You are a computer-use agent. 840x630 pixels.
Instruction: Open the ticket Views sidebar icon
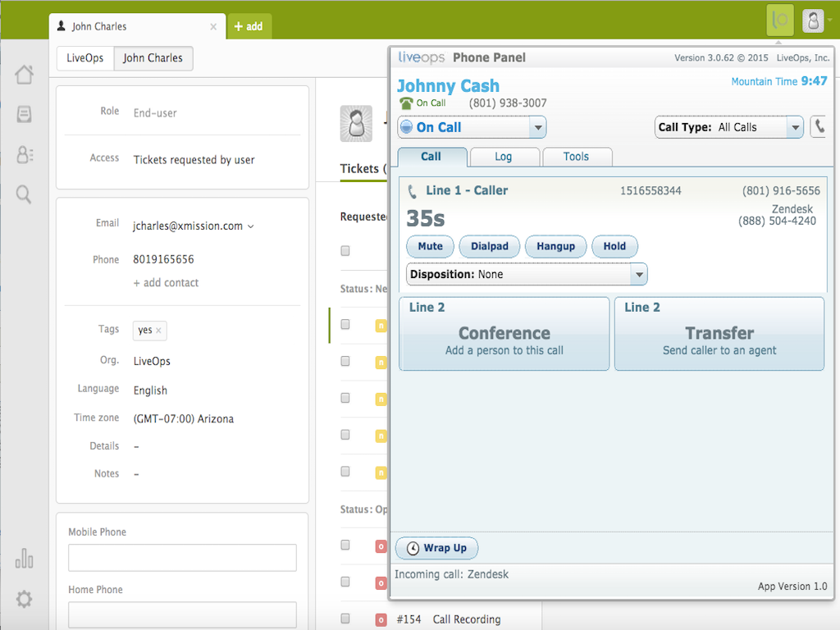(24, 115)
